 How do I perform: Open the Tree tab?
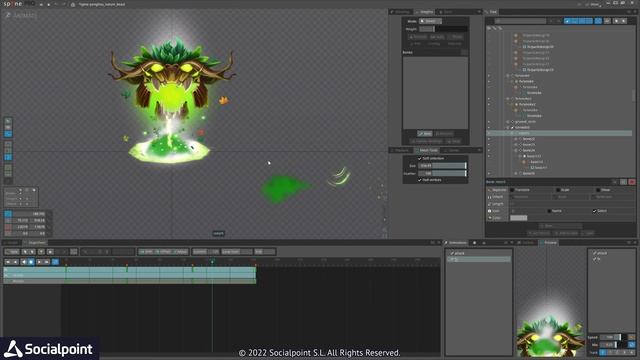coord(491,12)
